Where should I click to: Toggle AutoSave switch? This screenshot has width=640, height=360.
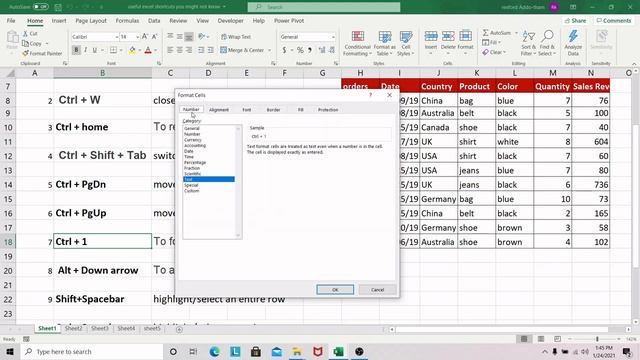click(x=40, y=7)
